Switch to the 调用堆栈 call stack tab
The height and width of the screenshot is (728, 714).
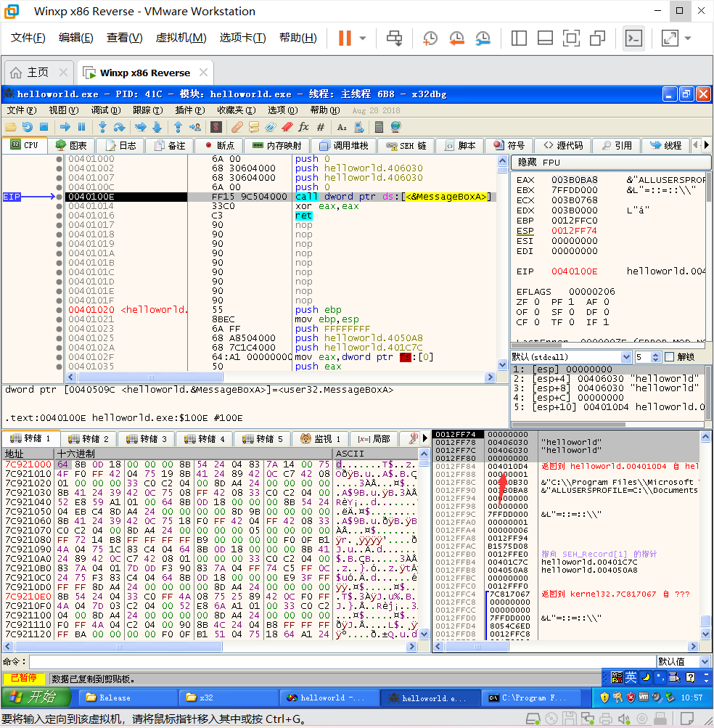344,145
